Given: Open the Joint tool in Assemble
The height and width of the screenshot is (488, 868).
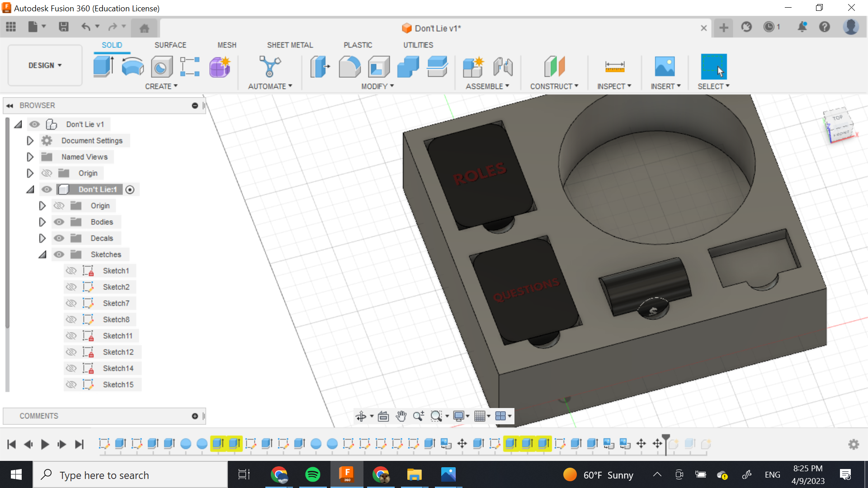Looking at the screenshot, I should point(503,66).
